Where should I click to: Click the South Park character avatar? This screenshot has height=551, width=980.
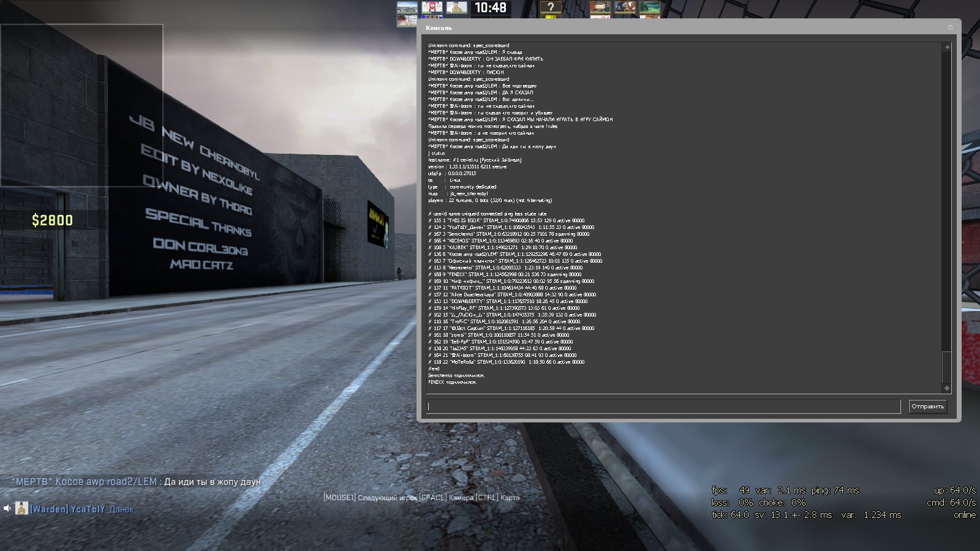pos(600,7)
